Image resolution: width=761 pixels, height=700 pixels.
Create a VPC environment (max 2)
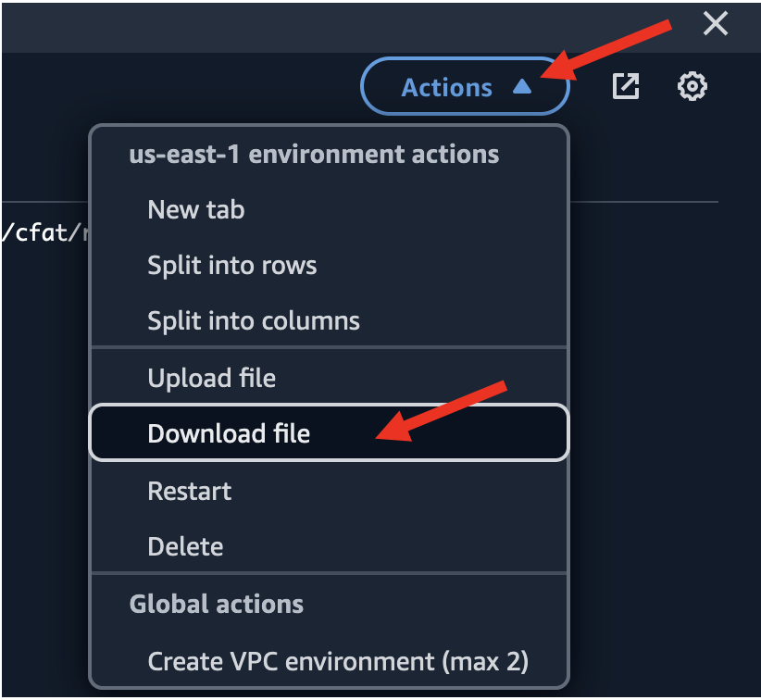tap(338, 661)
